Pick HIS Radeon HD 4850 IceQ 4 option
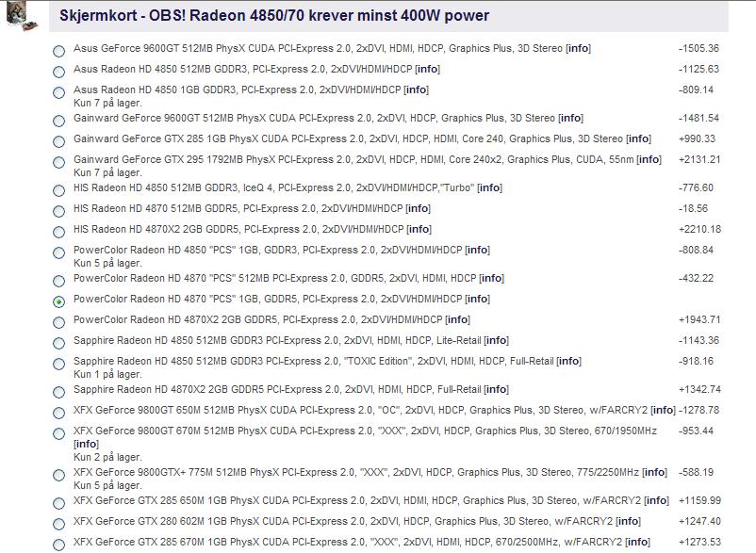756x553 pixels. click(x=58, y=190)
